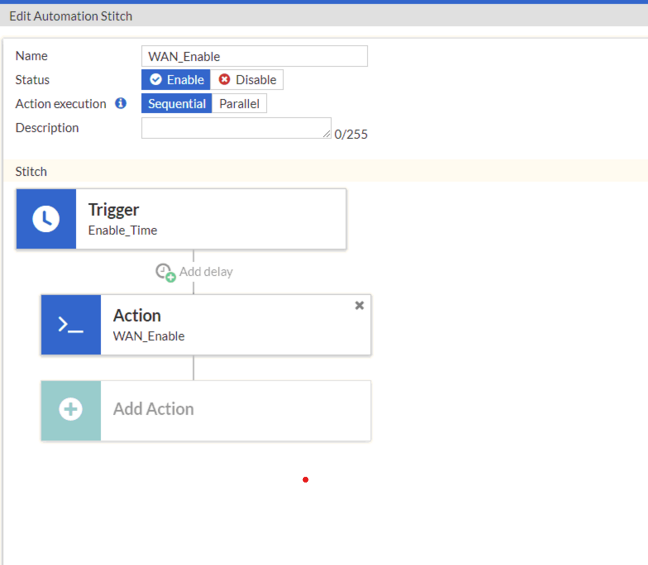Click the Edit Automation Stitch title

(x=71, y=16)
